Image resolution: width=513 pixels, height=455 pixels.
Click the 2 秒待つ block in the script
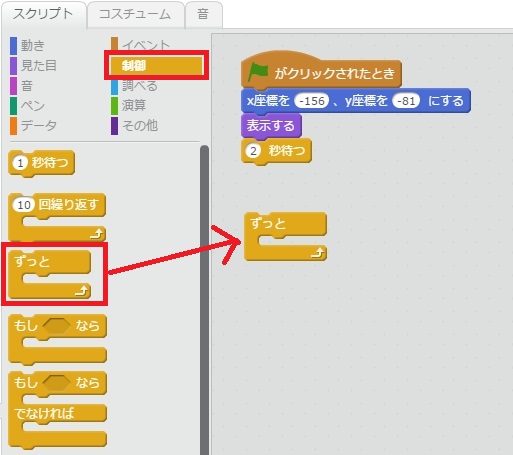coord(276,152)
